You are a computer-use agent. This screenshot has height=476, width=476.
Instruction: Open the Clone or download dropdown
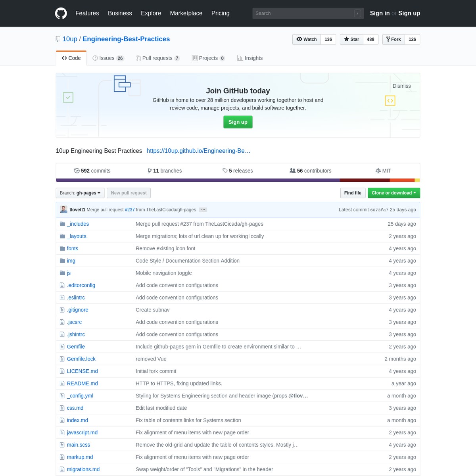[393, 193]
